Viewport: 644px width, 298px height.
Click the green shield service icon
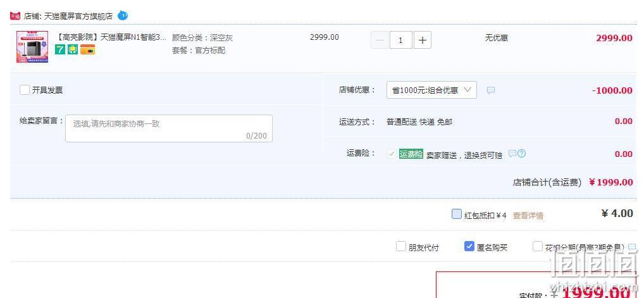pos(73,50)
